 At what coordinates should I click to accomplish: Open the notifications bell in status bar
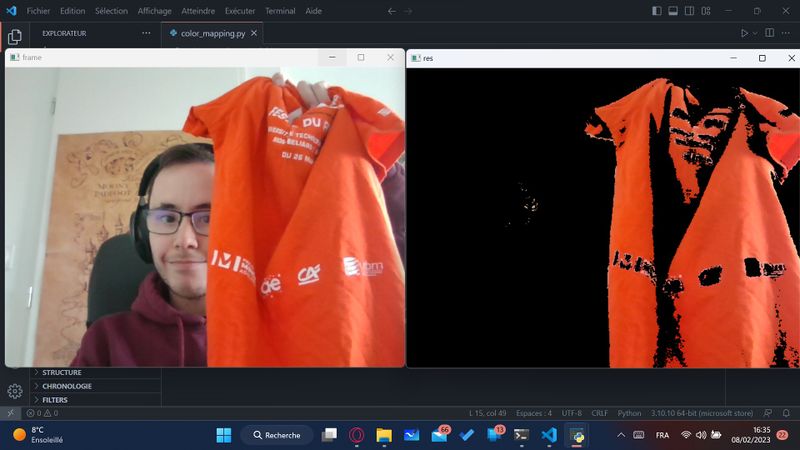tap(787, 413)
